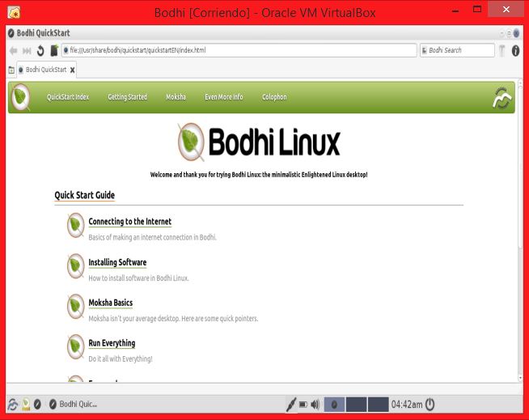
Task: Open Getting Started in navigation bar
Action: (127, 97)
